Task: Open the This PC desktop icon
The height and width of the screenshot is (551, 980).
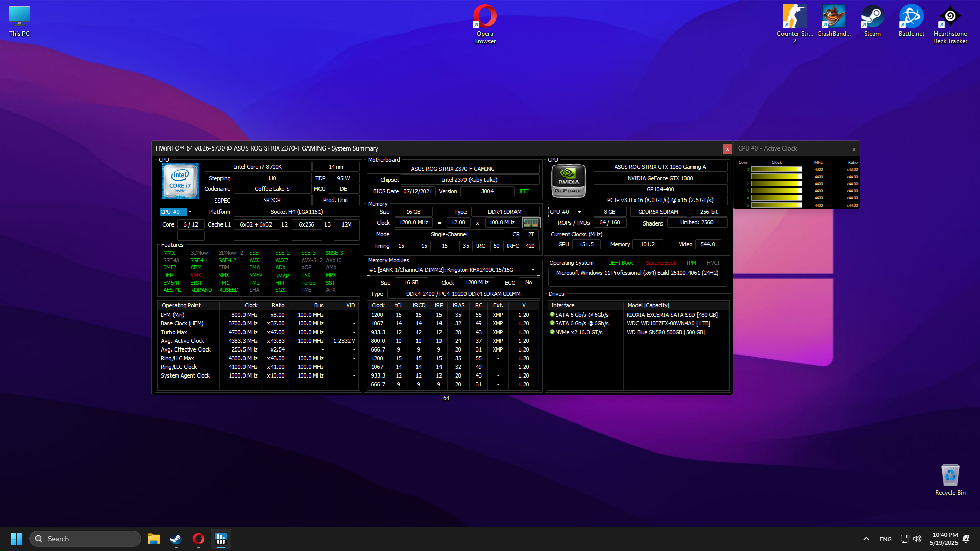Action: point(19,21)
